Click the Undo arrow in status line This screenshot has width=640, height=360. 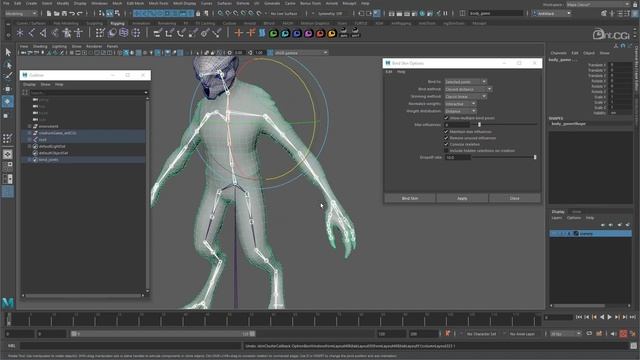[72, 13]
